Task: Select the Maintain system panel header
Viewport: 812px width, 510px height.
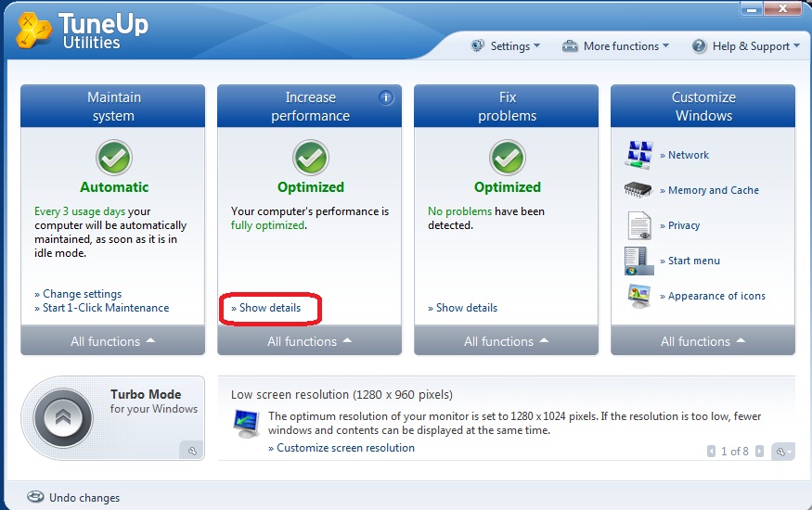Action: [113, 106]
